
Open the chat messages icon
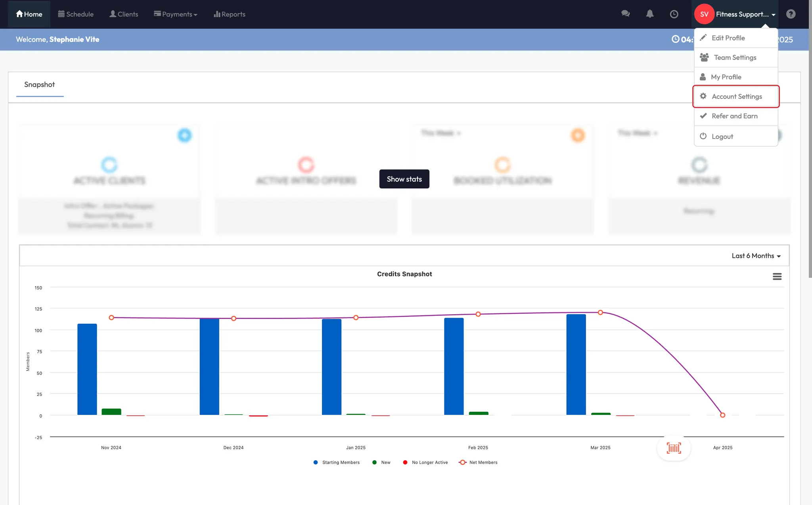[x=625, y=14]
